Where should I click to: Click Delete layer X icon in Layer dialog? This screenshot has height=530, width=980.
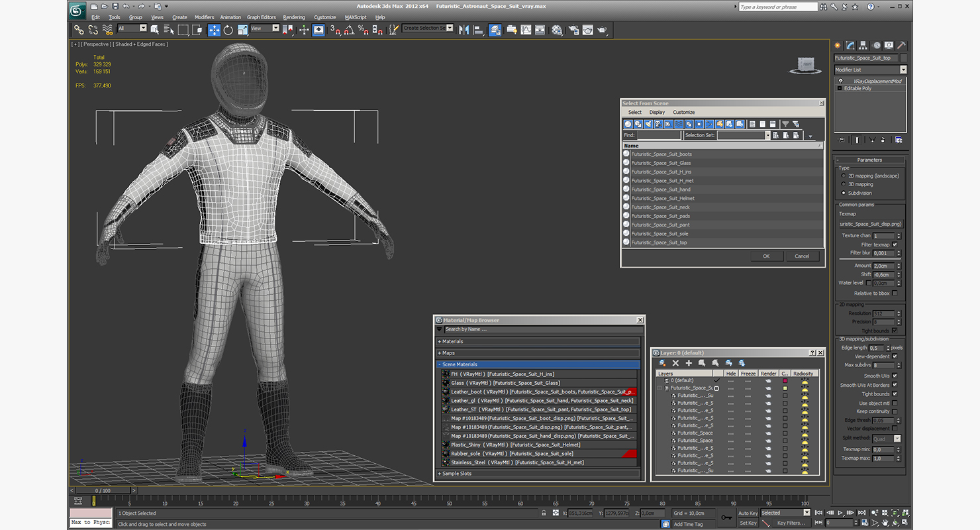(675, 363)
